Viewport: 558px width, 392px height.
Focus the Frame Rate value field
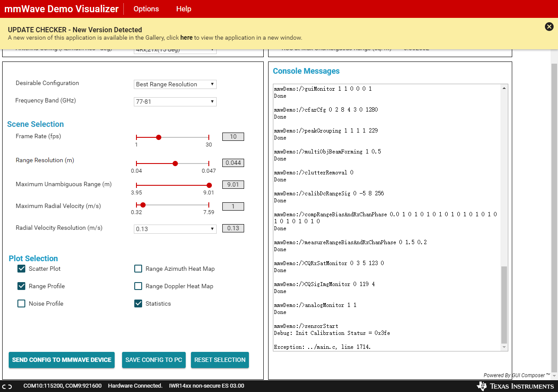[233, 136]
